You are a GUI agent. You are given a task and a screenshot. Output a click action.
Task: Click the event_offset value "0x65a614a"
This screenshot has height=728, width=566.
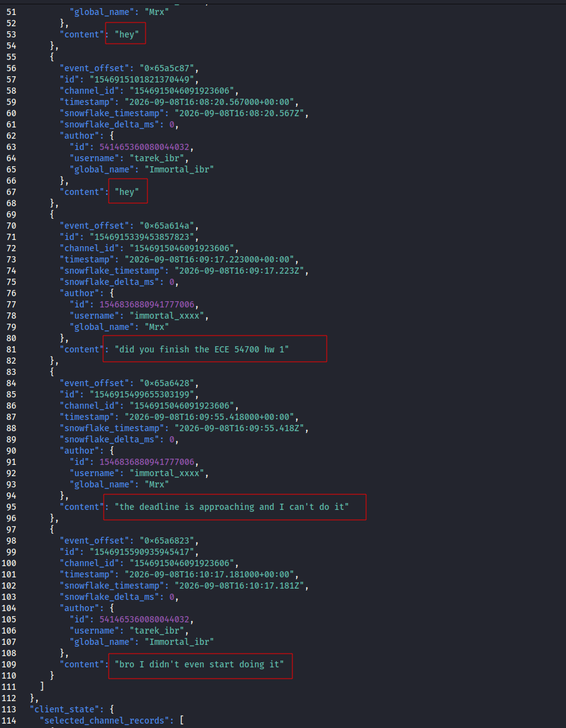(167, 226)
